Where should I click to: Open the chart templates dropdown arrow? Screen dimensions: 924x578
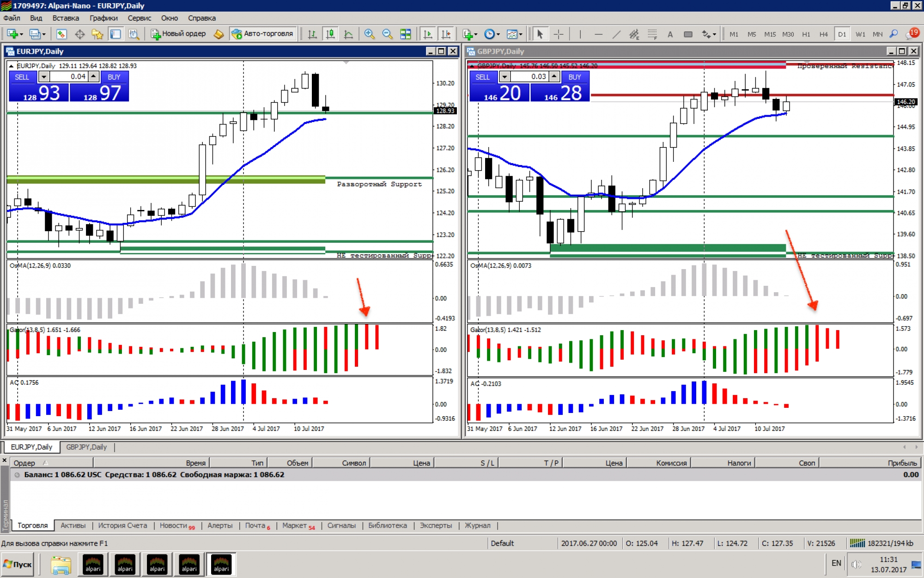(x=521, y=35)
